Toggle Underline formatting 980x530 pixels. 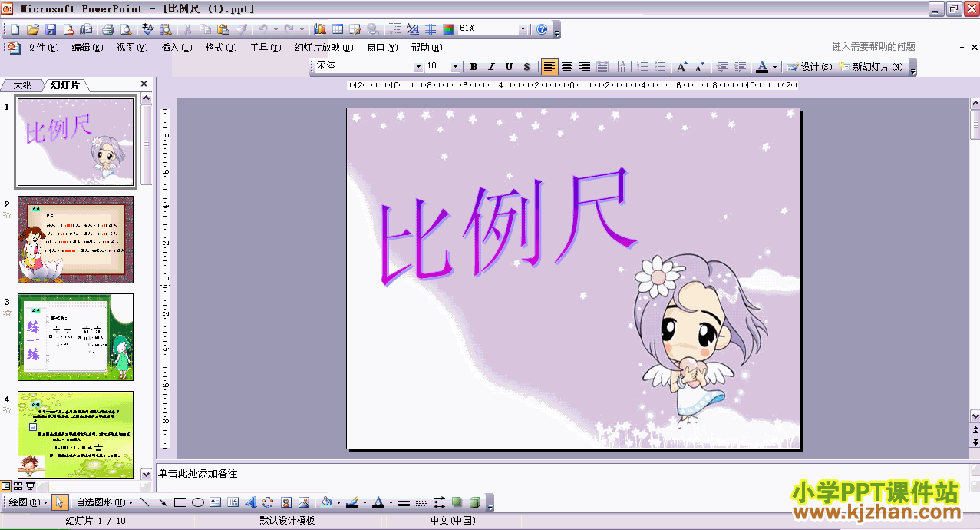(x=509, y=67)
